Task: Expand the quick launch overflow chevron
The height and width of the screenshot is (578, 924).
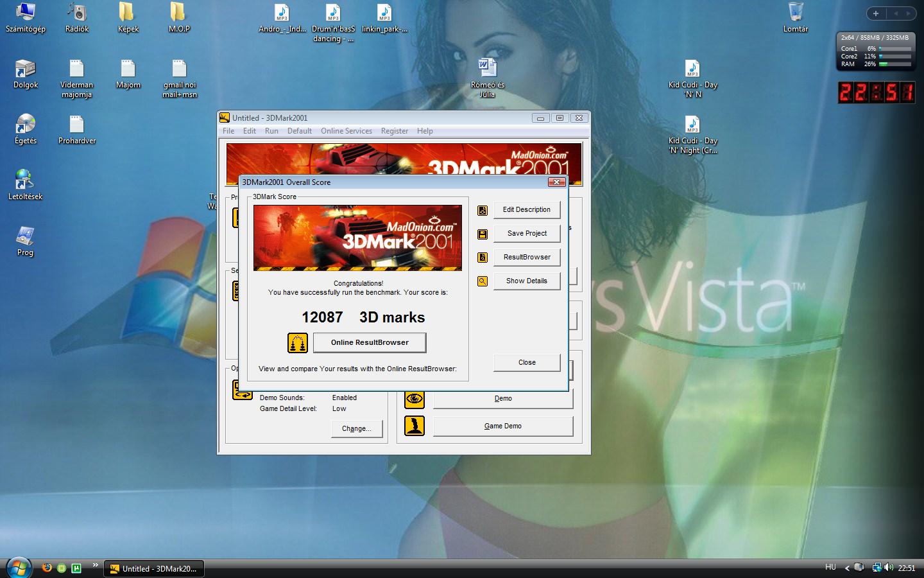Action: 95,565
